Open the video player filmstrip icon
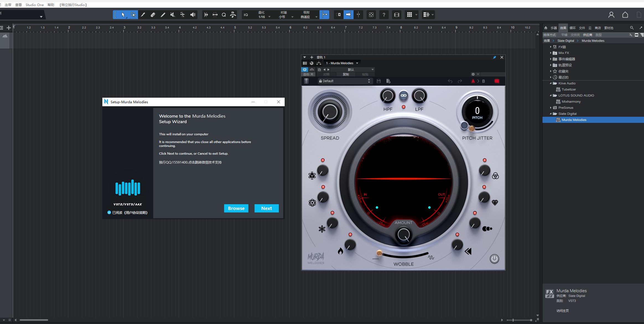 (x=397, y=15)
